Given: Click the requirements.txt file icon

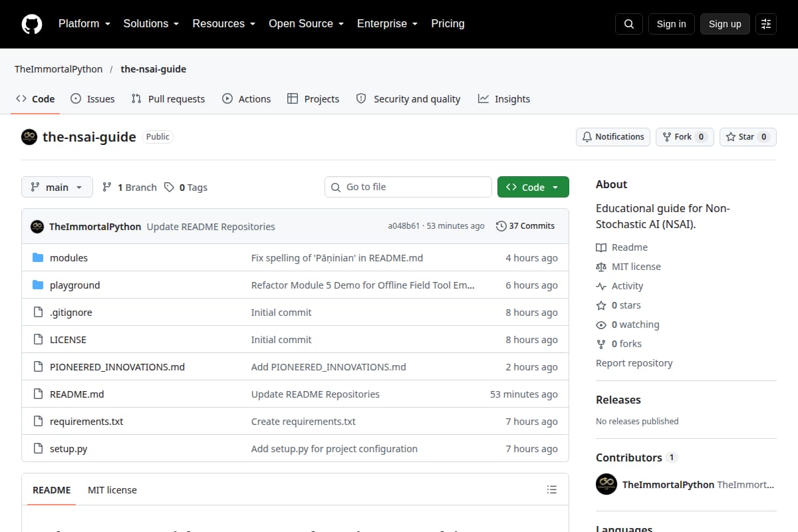Looking at the screenshot, I should [x=38, y=422].
